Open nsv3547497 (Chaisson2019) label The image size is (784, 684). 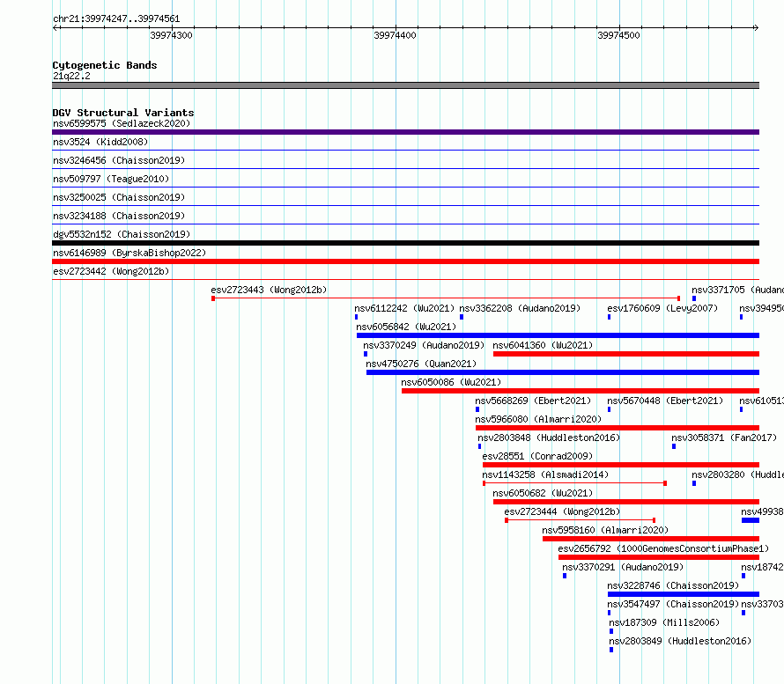(x=673, y=604)
